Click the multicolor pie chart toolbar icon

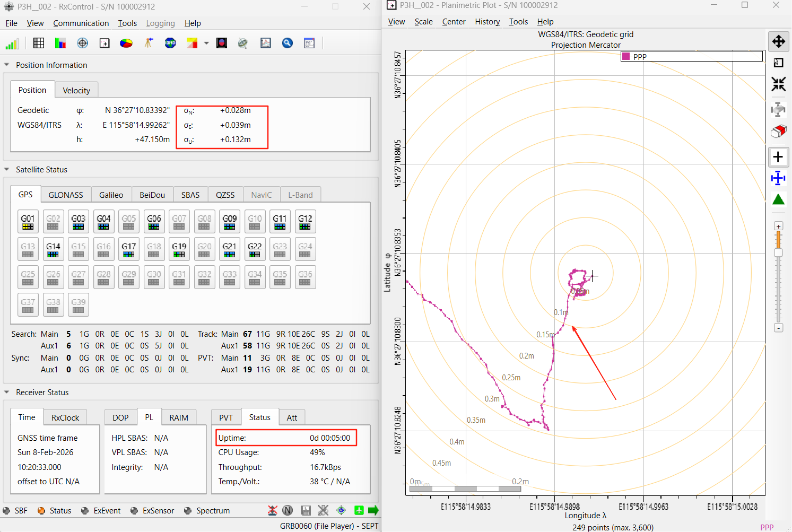click(x=126, y=43)
